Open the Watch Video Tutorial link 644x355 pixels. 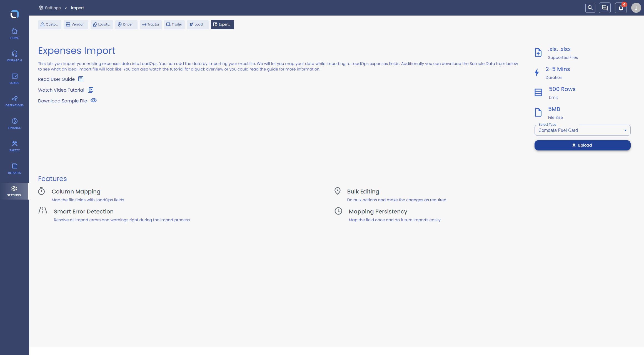[x=61, y=90]
